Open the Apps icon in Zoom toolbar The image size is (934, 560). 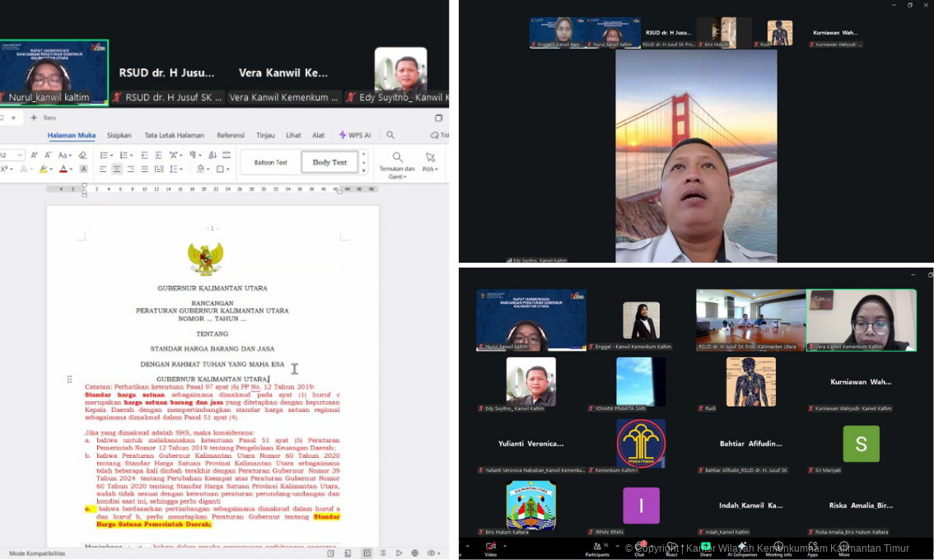[x=812, y=547]
